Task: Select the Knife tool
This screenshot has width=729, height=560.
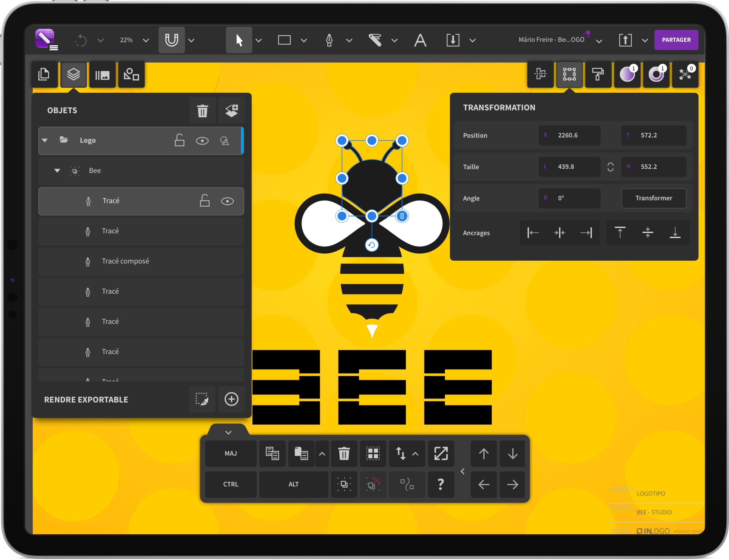Action: (375, 40)
